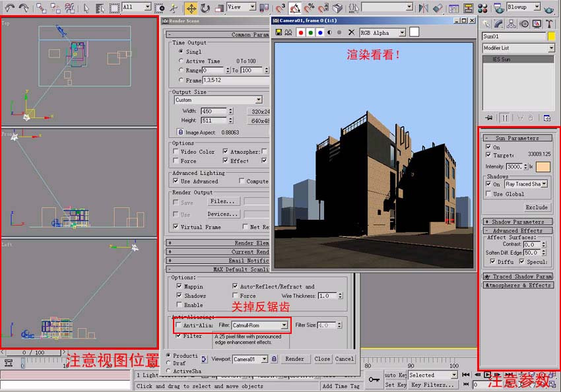Select the Move transform tool in toolbar
This screenshot has width=561, height=392.
click(x=191, y=8)
